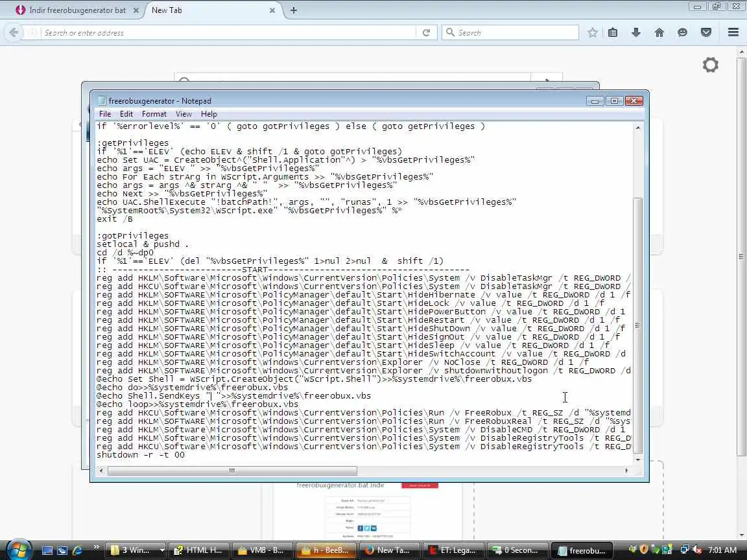
Task: Click the Firefox address bar
Action: [224, 32]
